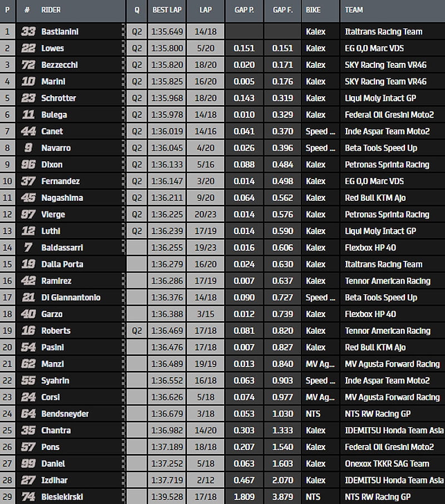Viewport: 445px width, 504px height.
Task: Click the number 44 badge for Canet
Action: tap(28, 131)
